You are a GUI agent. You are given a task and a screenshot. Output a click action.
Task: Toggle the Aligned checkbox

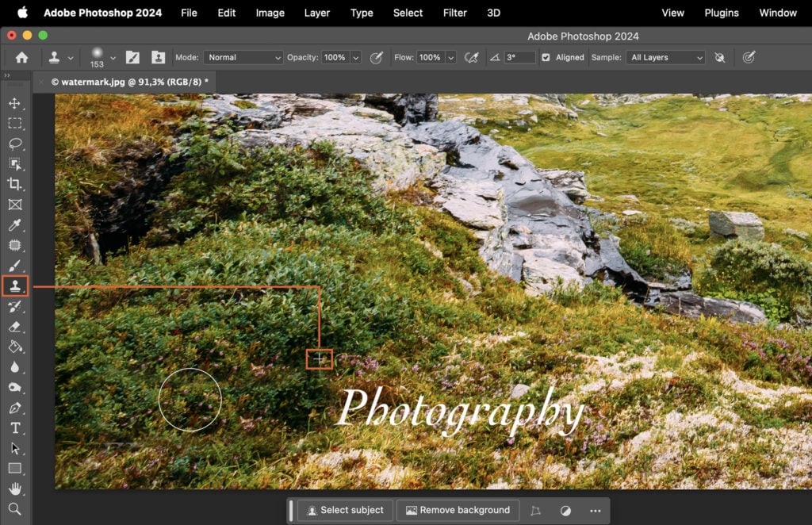tap(546, 57)
